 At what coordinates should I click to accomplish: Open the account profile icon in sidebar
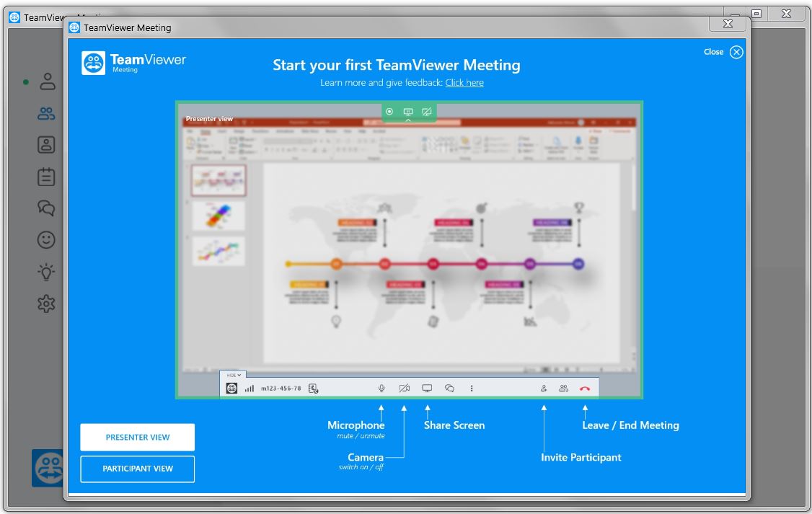coord(47,81)
